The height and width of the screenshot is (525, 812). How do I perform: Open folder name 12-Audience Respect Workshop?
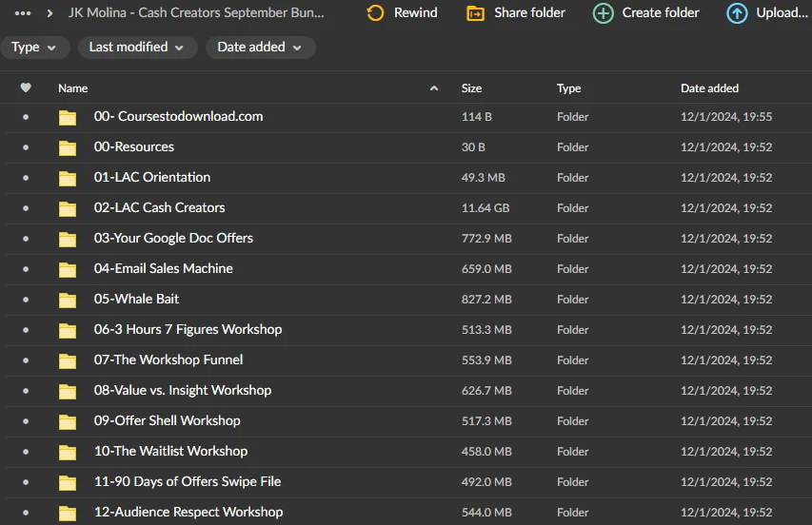(188, 512)
